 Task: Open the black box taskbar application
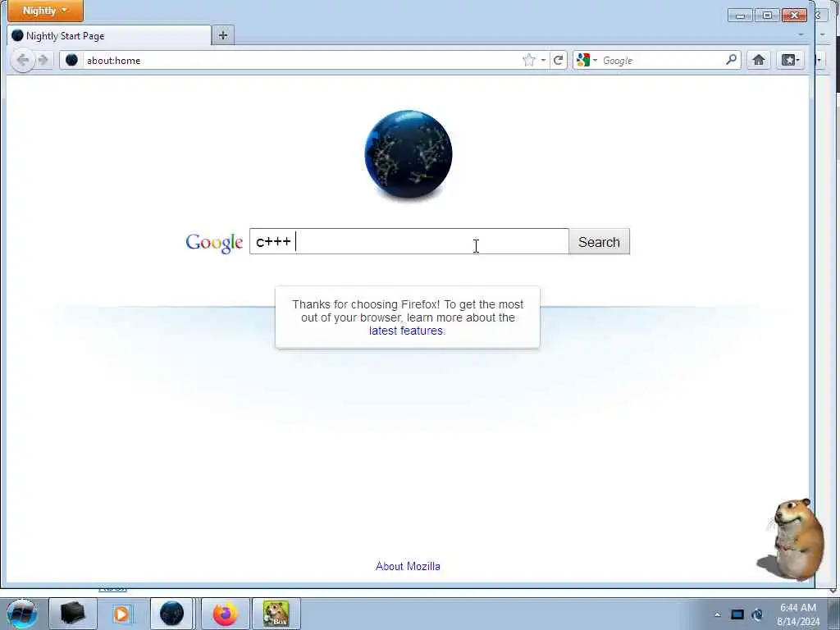point(72,614)
